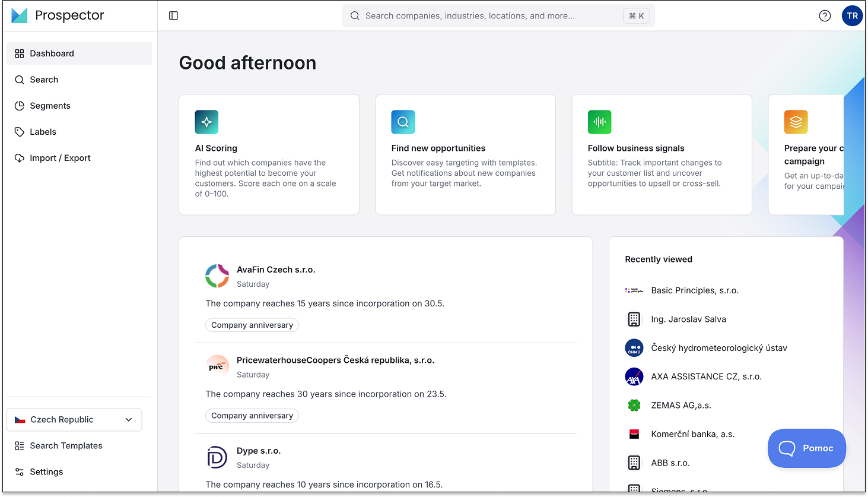Click the PwC company logo

[217, 366]
